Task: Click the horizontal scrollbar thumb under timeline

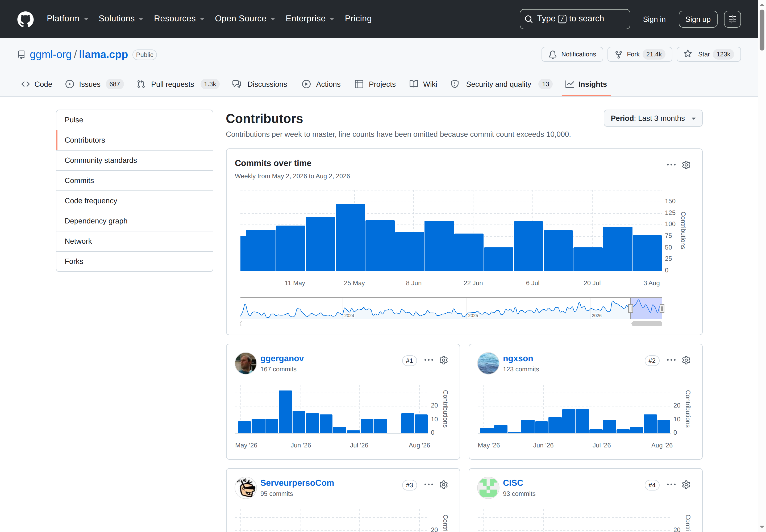Action: click(x=646, y=324)
